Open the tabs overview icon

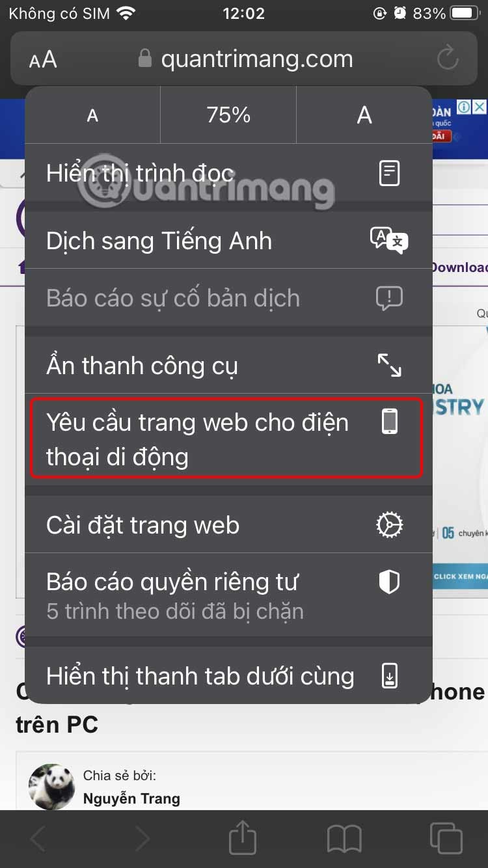point(446,838)
